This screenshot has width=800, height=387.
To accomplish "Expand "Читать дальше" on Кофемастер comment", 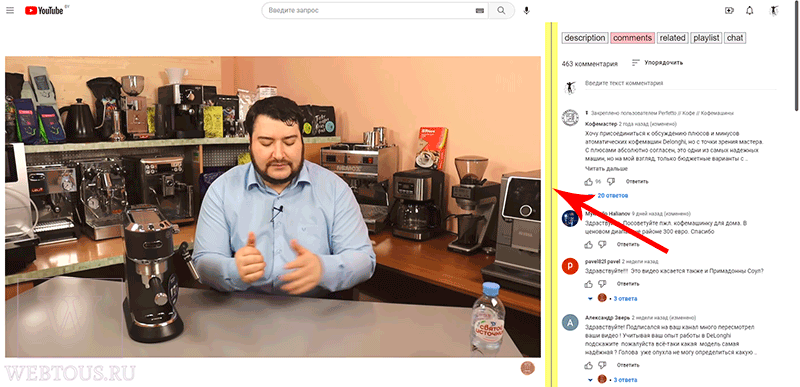I will [x=606, y=168].
